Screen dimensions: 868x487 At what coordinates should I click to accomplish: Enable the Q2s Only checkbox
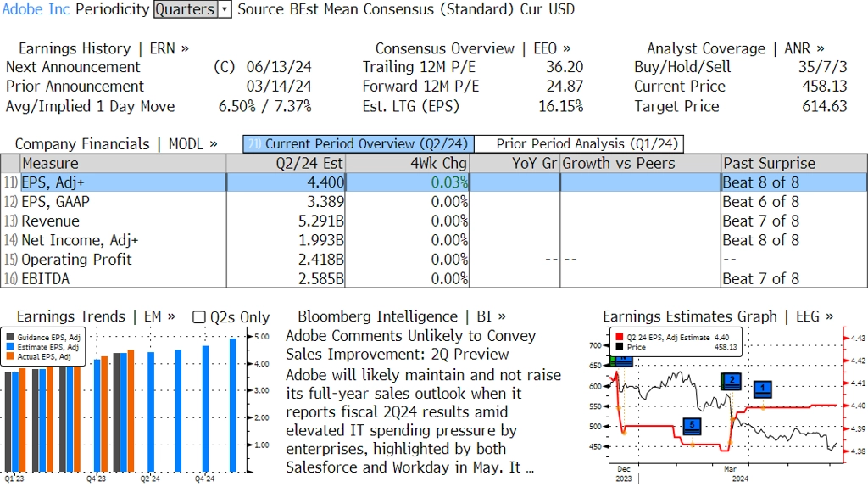pos(198,317)
